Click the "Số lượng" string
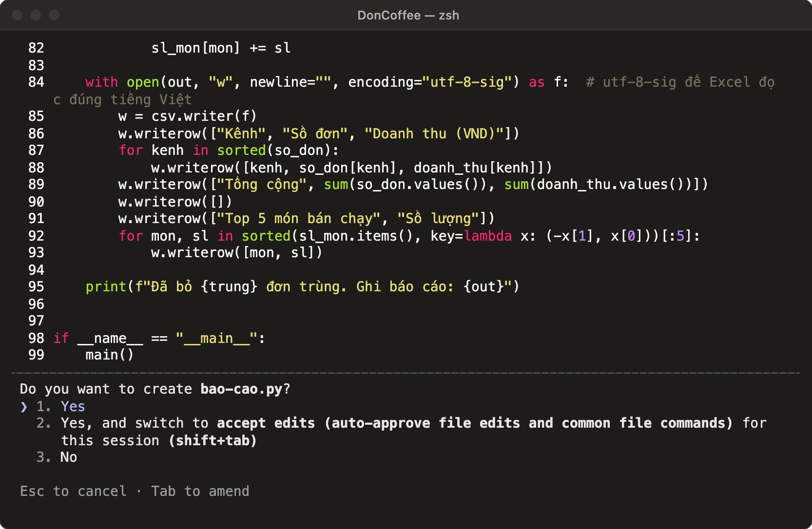 click(x=438, y=218)
